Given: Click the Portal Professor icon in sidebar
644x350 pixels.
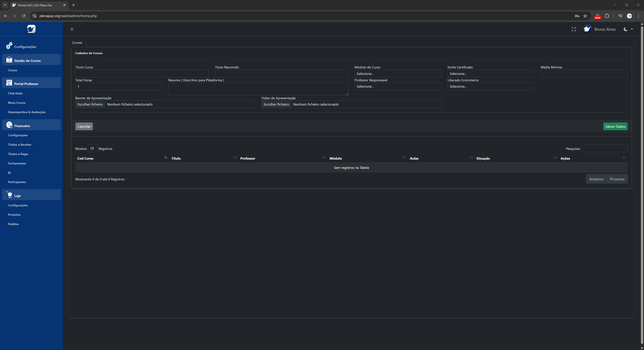Looking at the screenshot, I should (9, 83).
